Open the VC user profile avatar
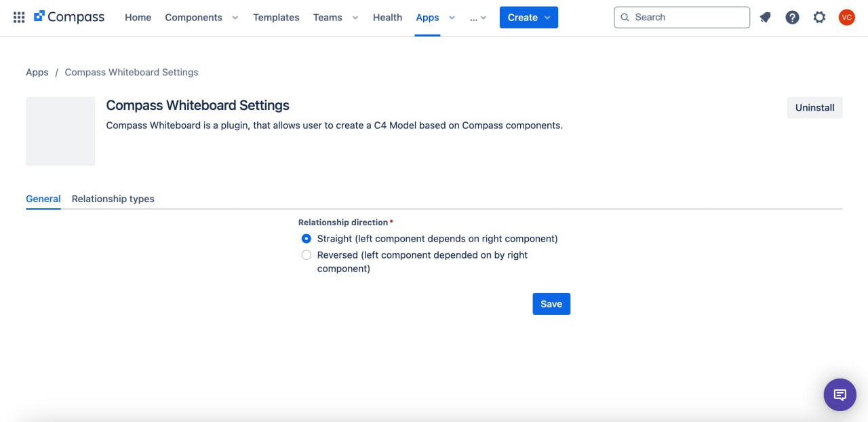The height and width of the screenshot is (422, 868). (x=846, y=18)
